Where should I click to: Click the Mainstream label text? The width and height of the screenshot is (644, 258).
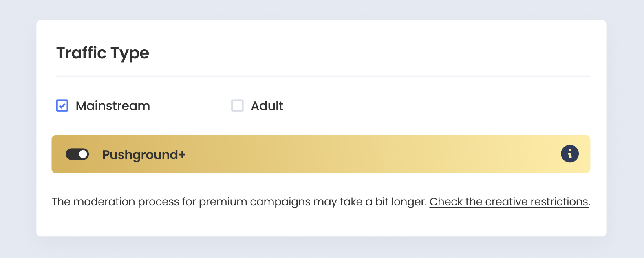tap(113, 106)
